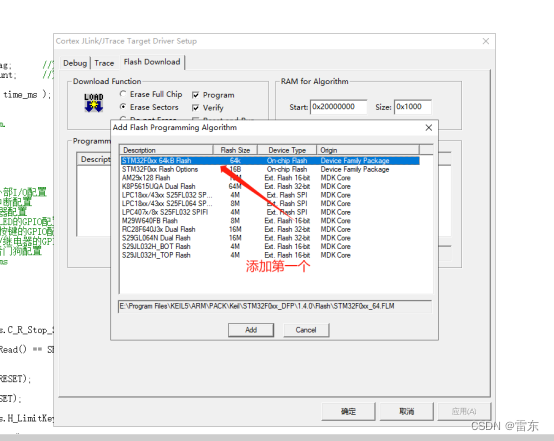
Task: Click the 确定 button
Action: click(348, 411)
